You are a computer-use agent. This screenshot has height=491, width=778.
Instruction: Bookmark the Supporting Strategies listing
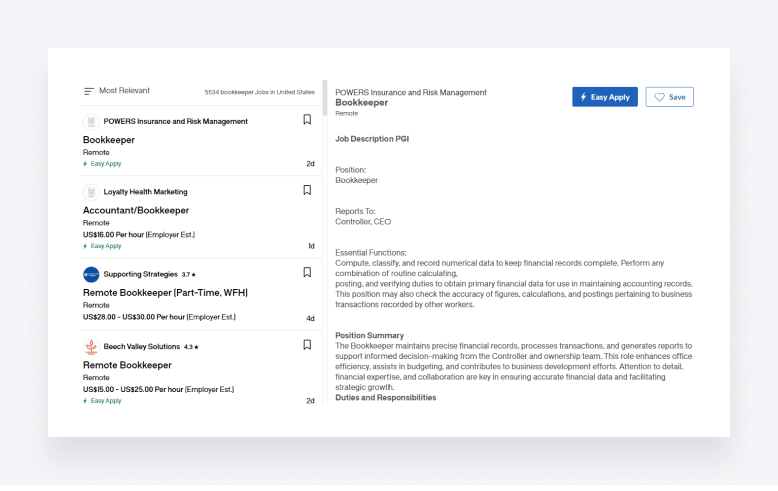pyautogui.click(x=307, y=272)
